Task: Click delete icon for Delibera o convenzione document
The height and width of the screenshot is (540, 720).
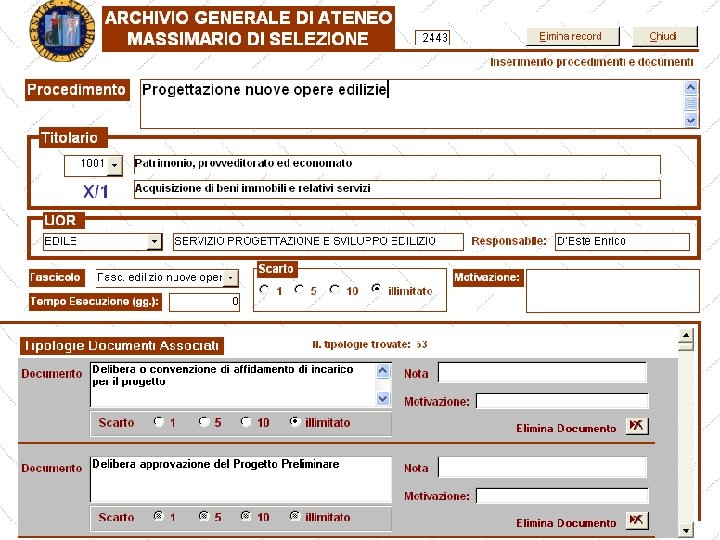Action: click(637, 426)
